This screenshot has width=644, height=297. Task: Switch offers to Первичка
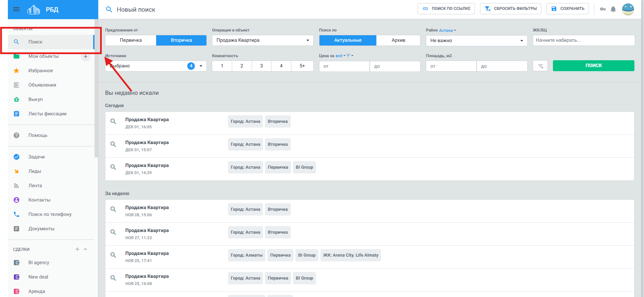click(131, 40)
